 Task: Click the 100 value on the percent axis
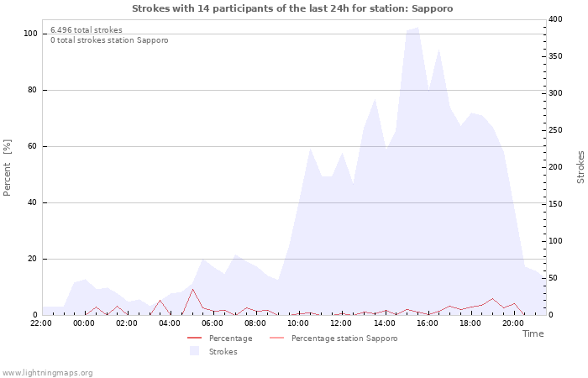point(30,34)
